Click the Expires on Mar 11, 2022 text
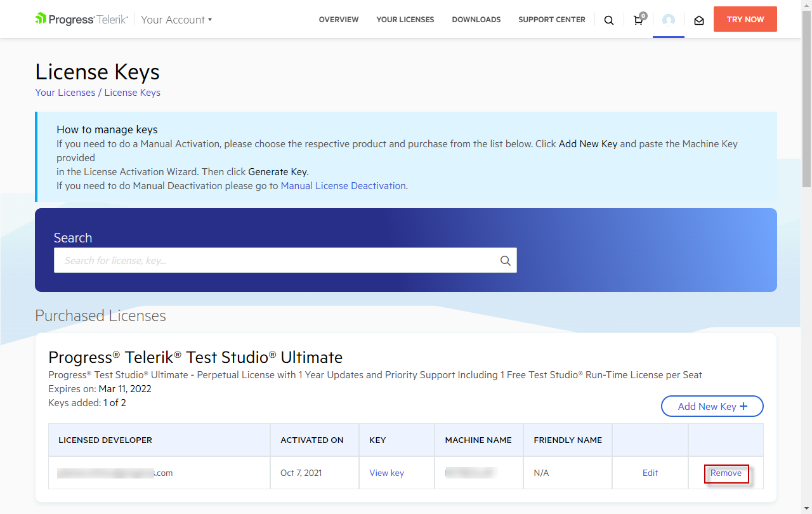Image resolution: width=812 pixels, height=514 pixels. pyautogui.click(x=100, y=389)
